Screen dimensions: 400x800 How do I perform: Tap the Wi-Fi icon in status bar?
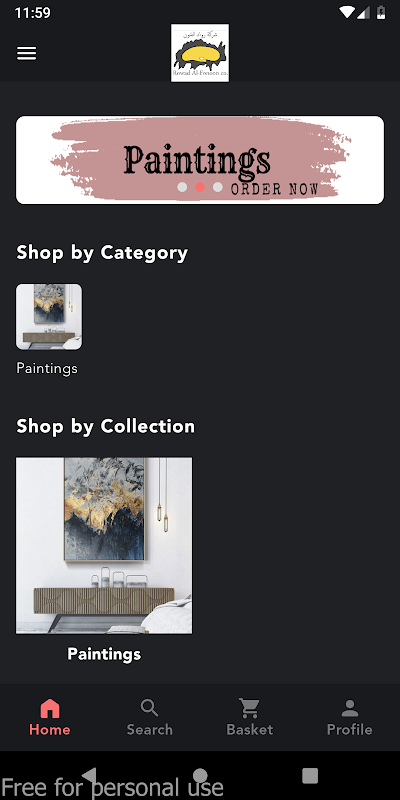coord(347,12)
